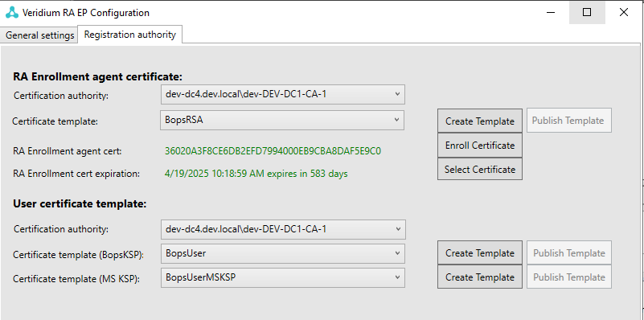644x320 pixels.
Task: Expand the BopsUser template dropdown
Action: 282,254
